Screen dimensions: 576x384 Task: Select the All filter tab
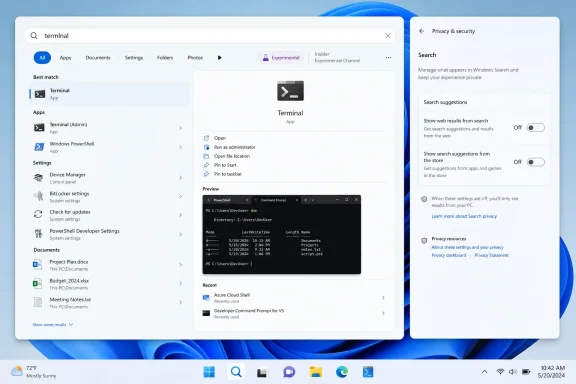[42, 58]
